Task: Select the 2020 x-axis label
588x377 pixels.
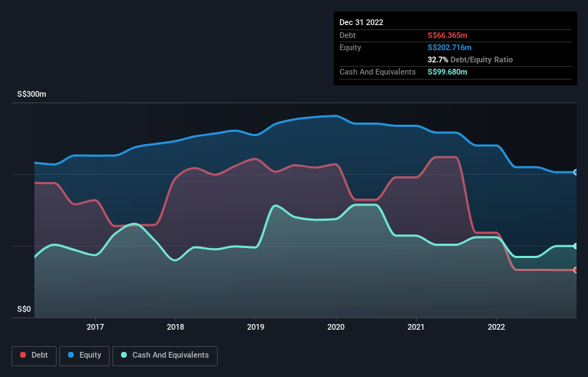Action: point(336,327)
